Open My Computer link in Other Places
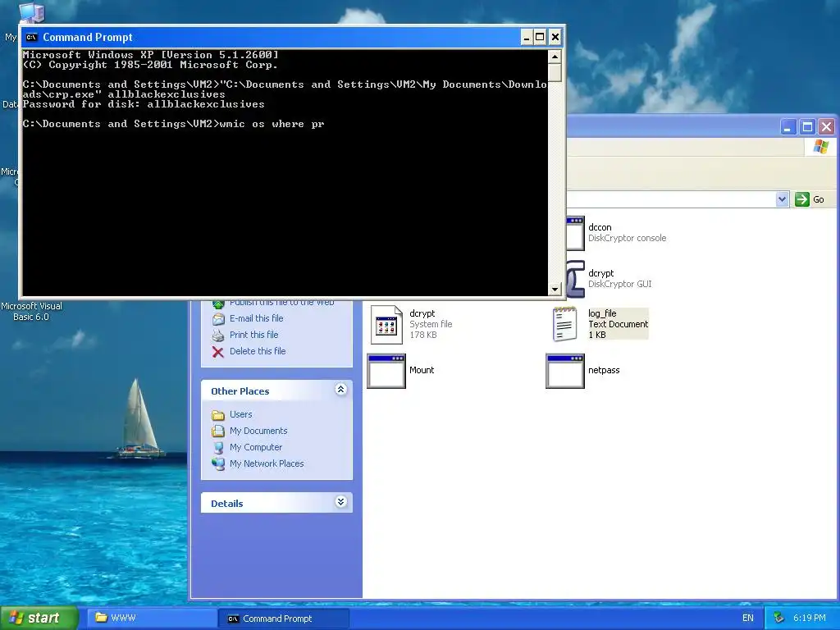 click(x=256, y=447)
